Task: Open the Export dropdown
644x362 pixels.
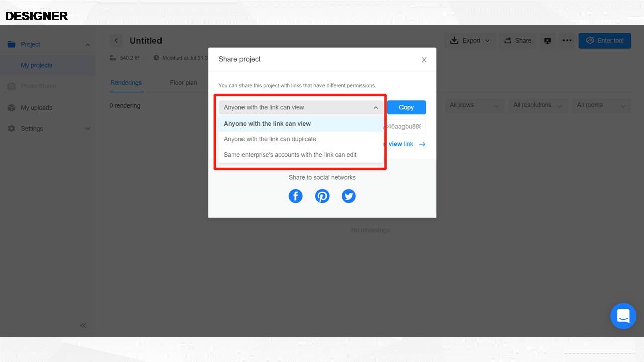Action: (470, 41)
